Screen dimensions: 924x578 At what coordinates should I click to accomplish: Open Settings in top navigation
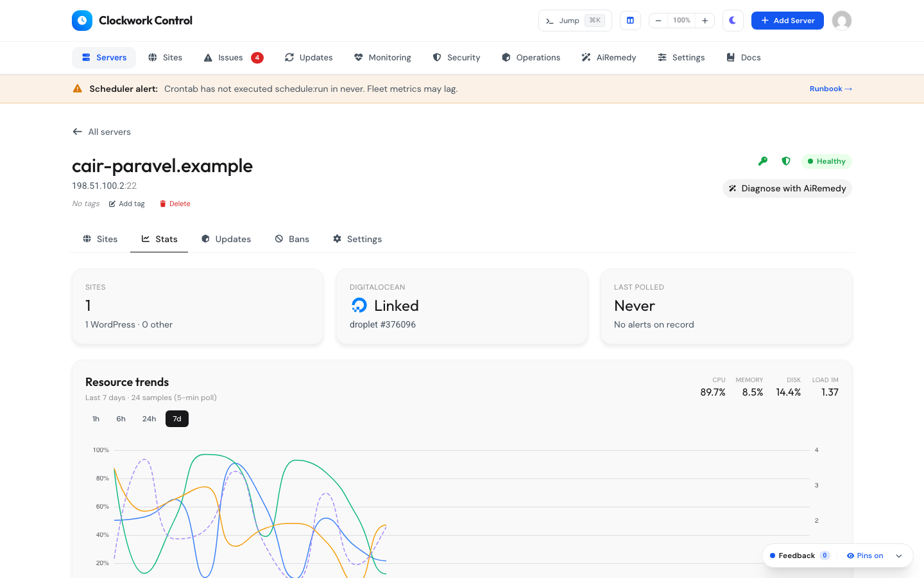681,58
